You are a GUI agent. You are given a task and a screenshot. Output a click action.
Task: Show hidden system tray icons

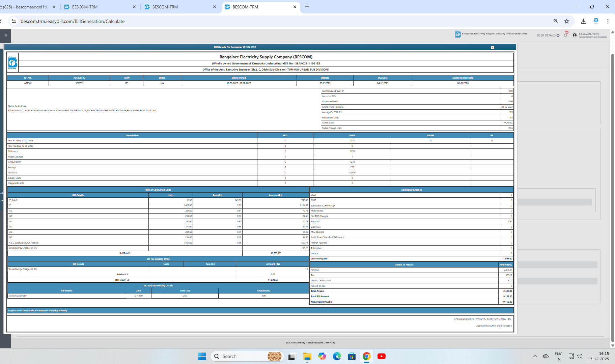[x=535, y=356]
